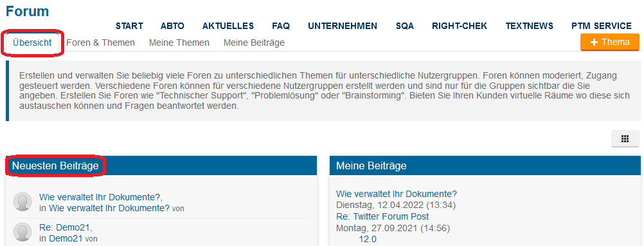Click avatar icon beside Wie verwaltet Ihr Dokumente
The height and width of the screenshot is (246, 644).
pos(22,202)
